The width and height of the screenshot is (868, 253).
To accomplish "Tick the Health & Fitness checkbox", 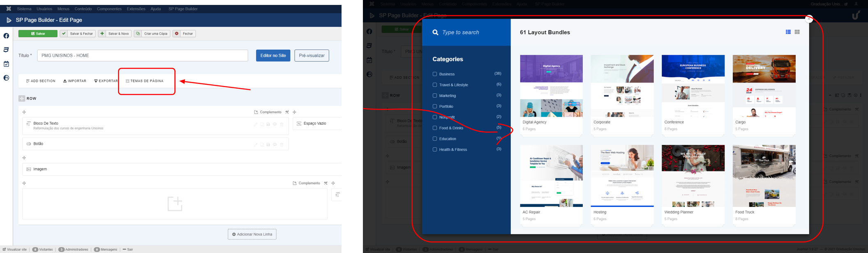I will point(434,149).
